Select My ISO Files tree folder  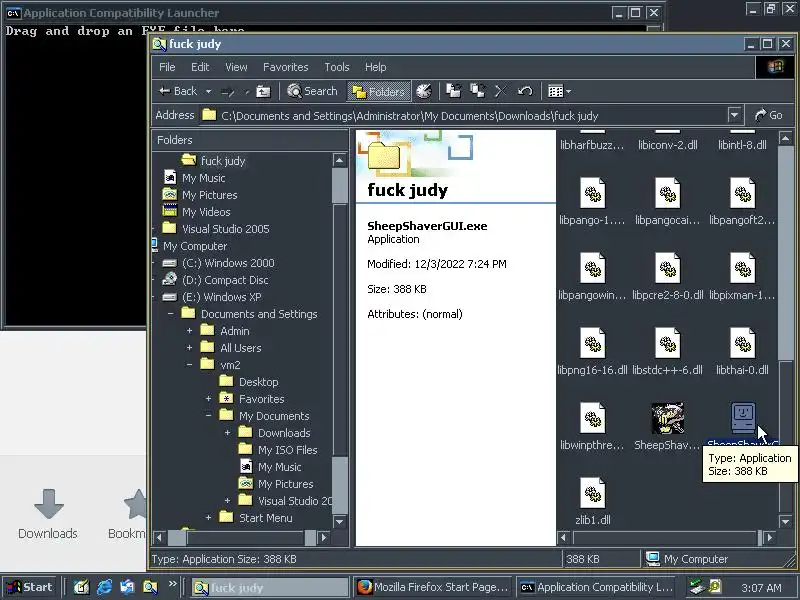pyautogui.click(x=287, y=450)
